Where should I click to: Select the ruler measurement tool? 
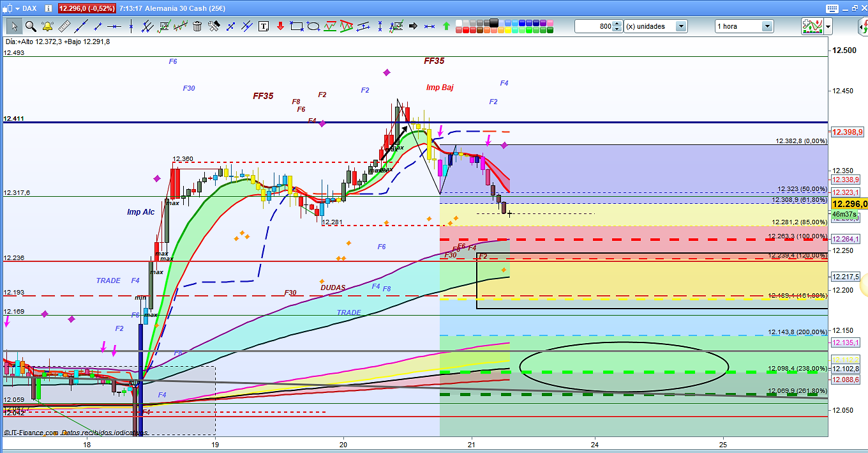click(x=64, y=26)
